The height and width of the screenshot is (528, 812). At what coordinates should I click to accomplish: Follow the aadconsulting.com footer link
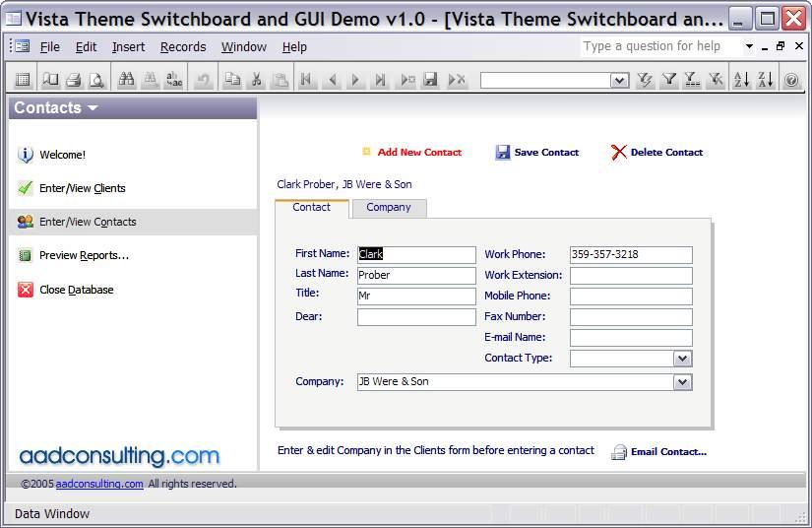(99, 484)
